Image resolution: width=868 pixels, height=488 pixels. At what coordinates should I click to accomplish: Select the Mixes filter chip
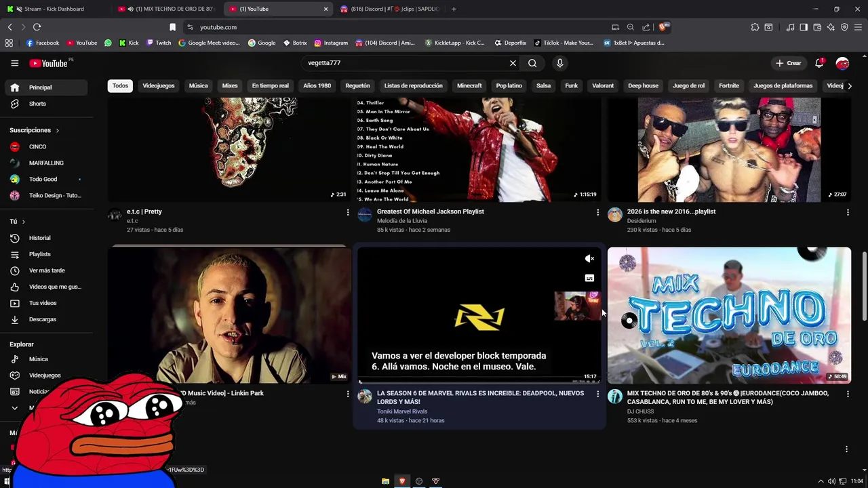tap(230, 86)
